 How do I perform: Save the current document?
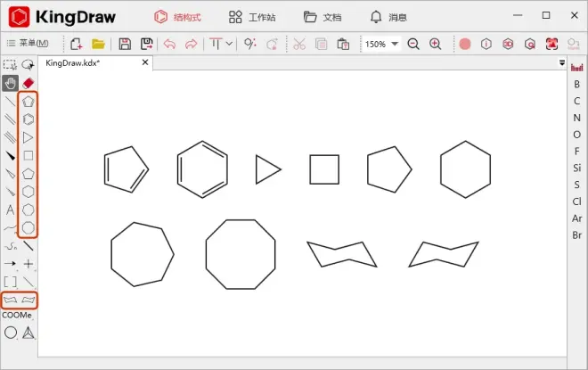click(125, 44)
